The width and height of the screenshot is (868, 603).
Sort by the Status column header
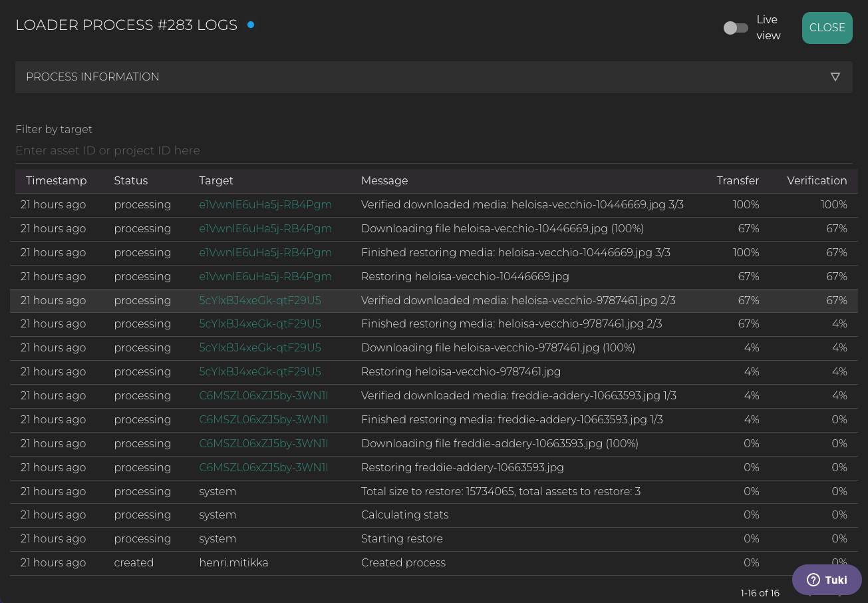[x=130, y=181]
